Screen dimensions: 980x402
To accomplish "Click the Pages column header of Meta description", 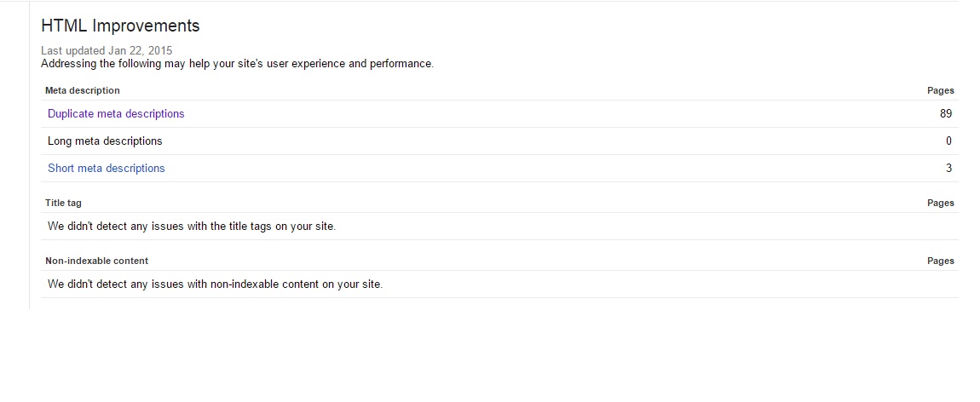I will point(941,90).
